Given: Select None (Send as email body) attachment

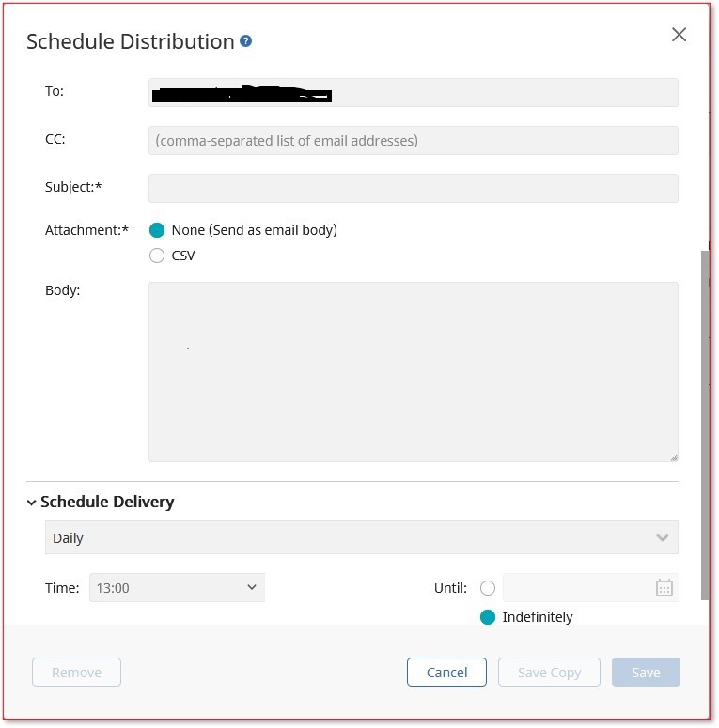Looking at the screenshot, I should click(x=157, y=230).
